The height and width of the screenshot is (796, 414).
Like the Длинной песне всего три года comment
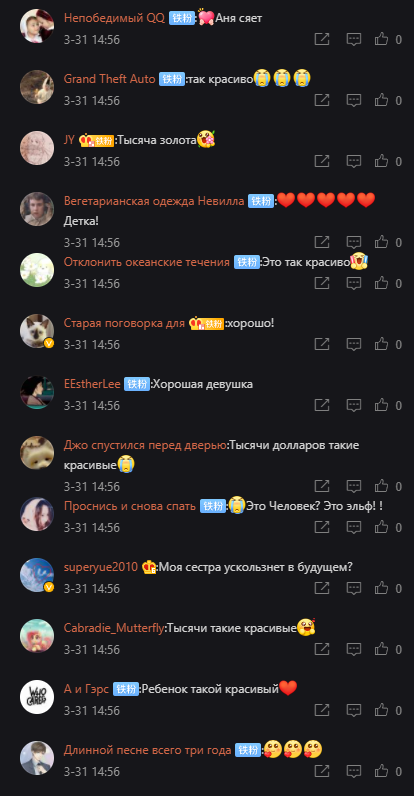[382, 771]
